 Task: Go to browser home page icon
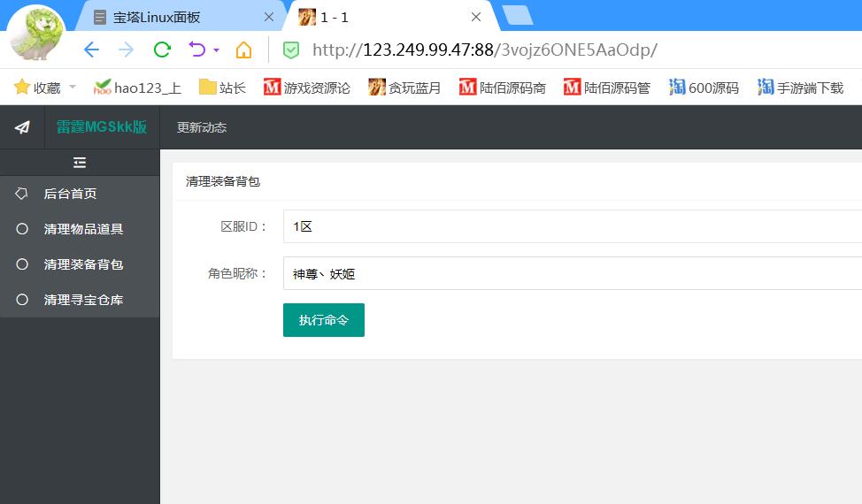tap(243, 50)
